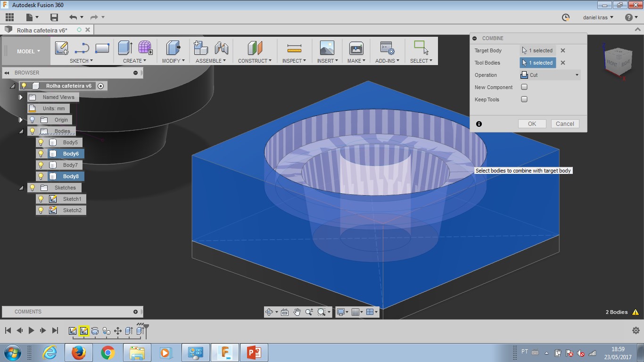Confirm Combine with OK button
The image size is (644, 362).
pyautogui.click(x=532, y=124)
